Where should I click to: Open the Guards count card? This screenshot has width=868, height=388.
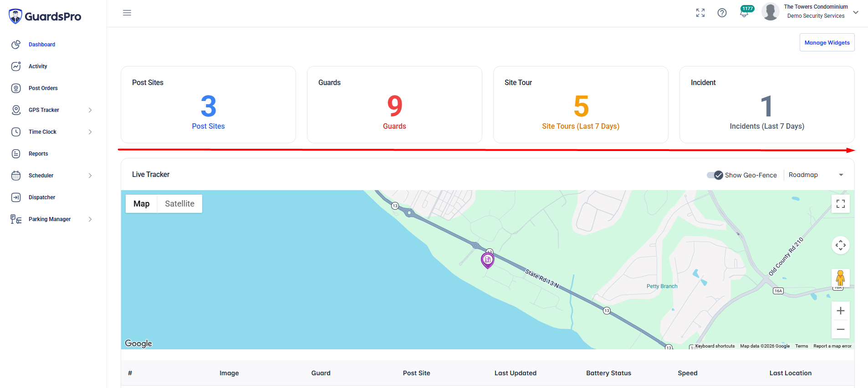pyautogui.click(x=394, y=105)
